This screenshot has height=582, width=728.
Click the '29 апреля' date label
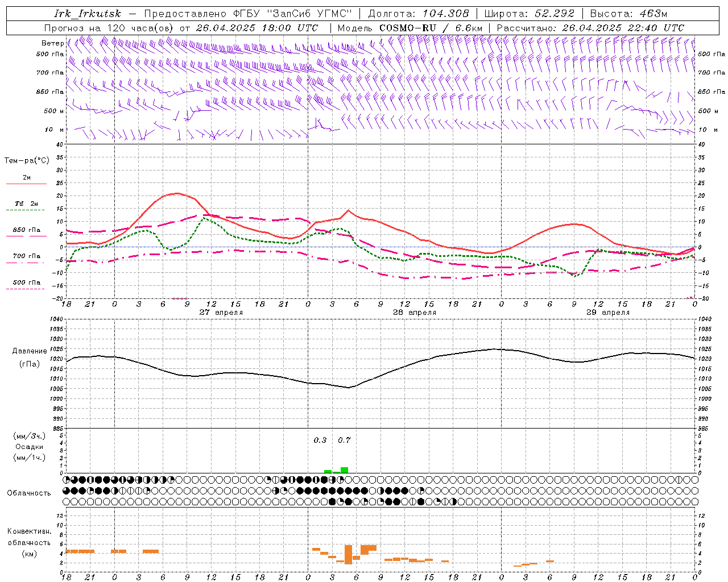tap(608, 313)
